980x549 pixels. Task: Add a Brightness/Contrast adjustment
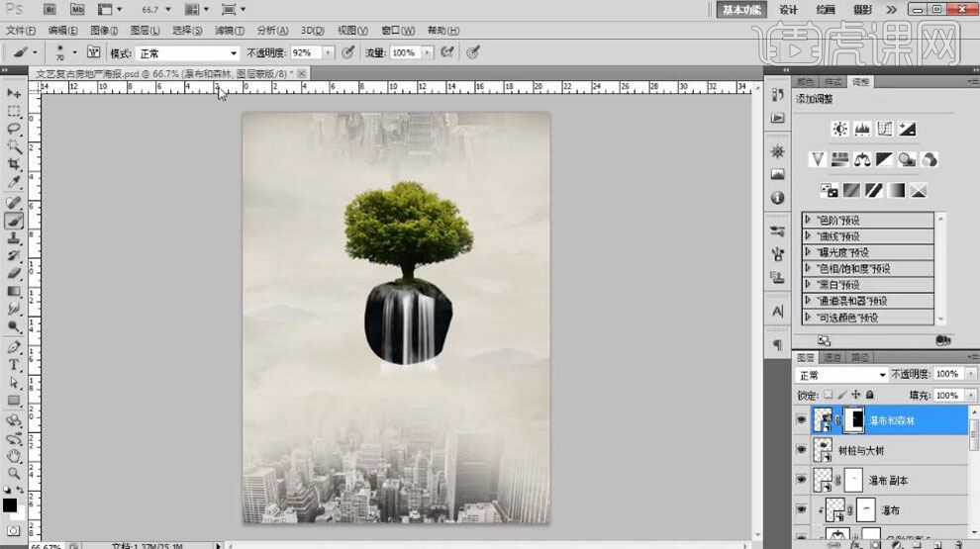pos(840,130)
